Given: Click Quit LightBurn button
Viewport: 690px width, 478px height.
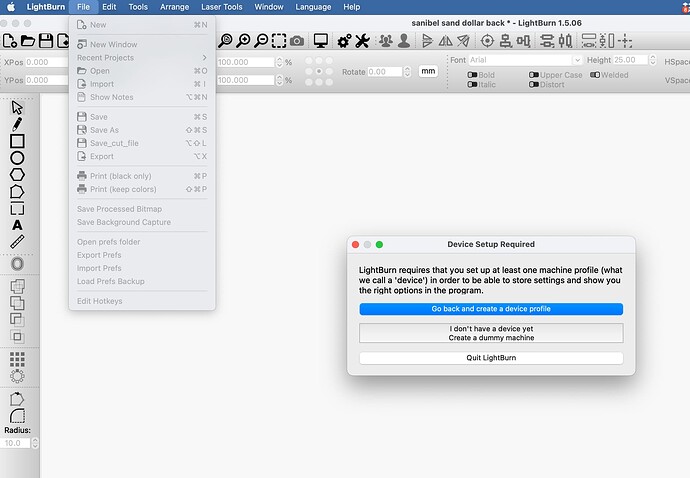Looking at the screenshot, I should (x=491, y=358).
